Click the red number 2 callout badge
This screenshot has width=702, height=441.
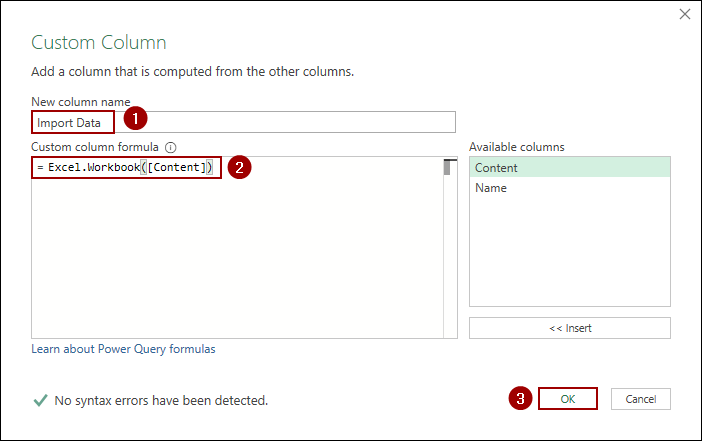pos(238,167)
